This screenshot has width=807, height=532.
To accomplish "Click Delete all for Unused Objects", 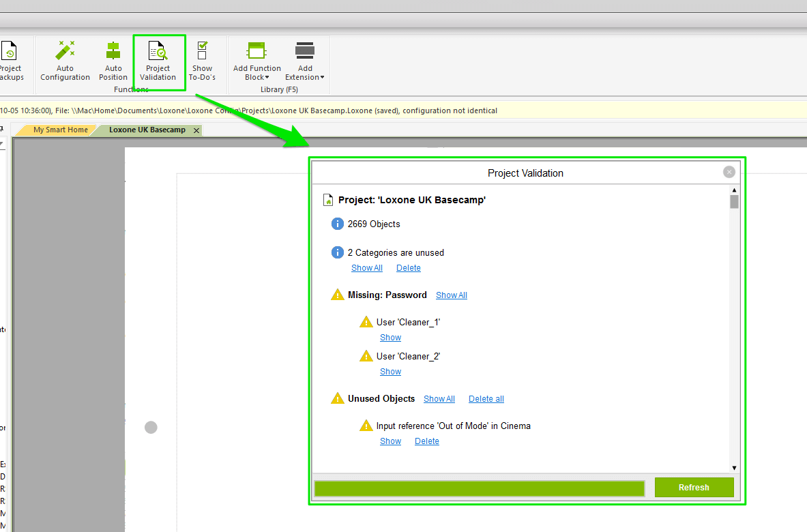I will pos(486,399).
